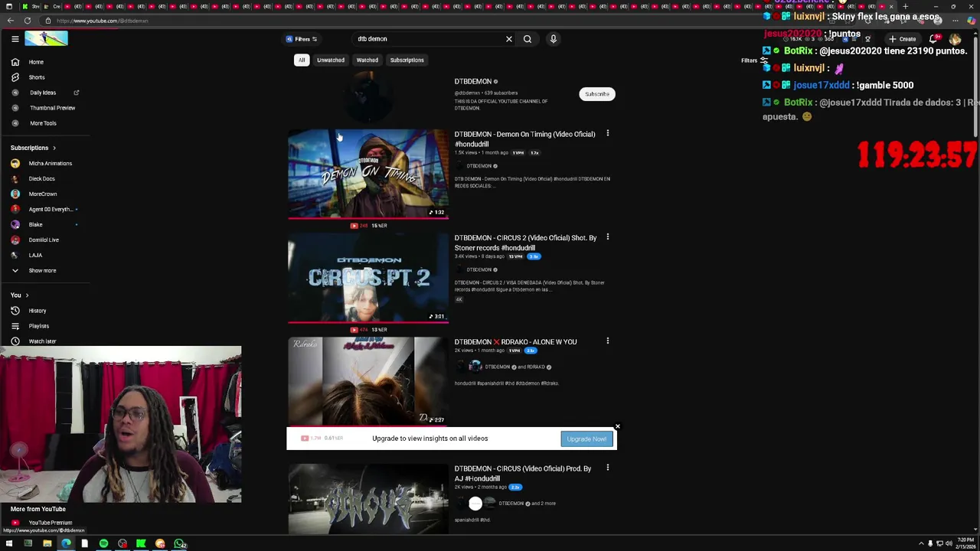The height and width of the screenshot is (551, 980).
Task: Open the Filters dropdown near search
Action: tap(302, 39)
